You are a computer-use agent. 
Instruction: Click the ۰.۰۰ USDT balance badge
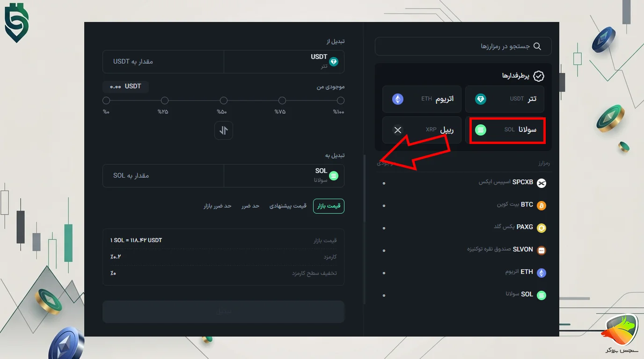tap(125, 86)
